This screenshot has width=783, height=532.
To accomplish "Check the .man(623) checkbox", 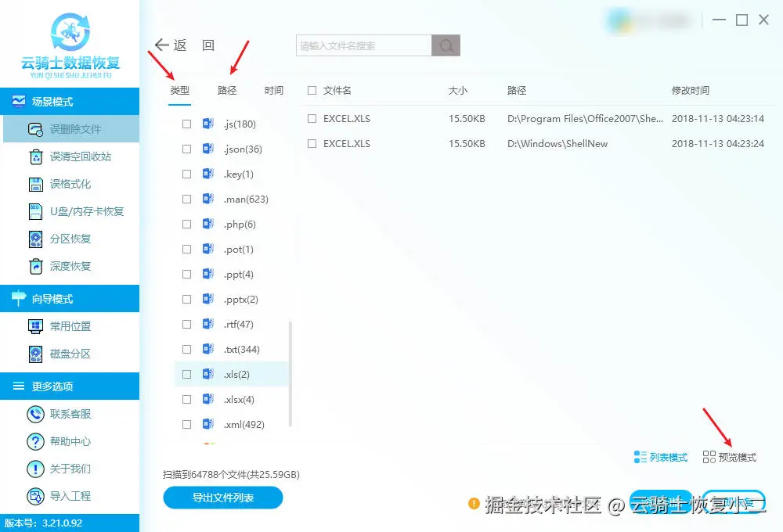I will point(187,199).
